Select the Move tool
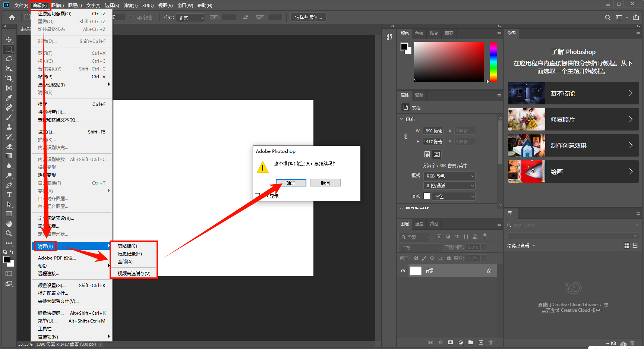Screen dimensions: 644x349 [9, 40]
